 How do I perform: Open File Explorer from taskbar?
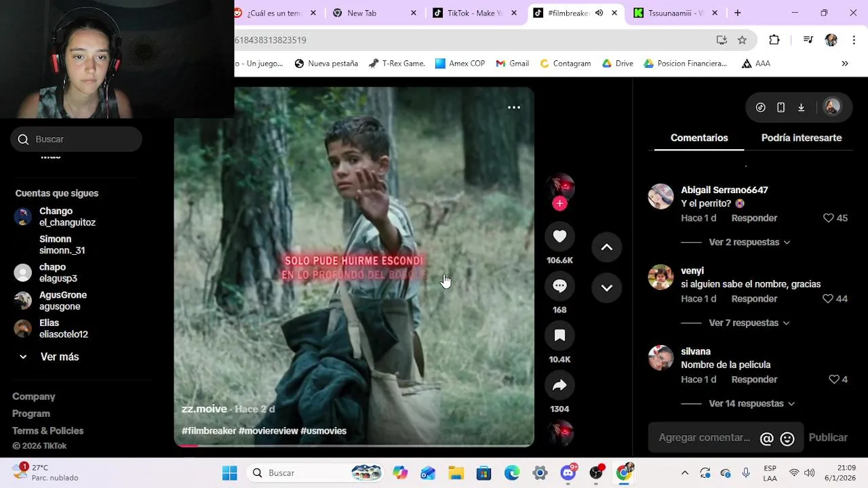click(456, 473)
